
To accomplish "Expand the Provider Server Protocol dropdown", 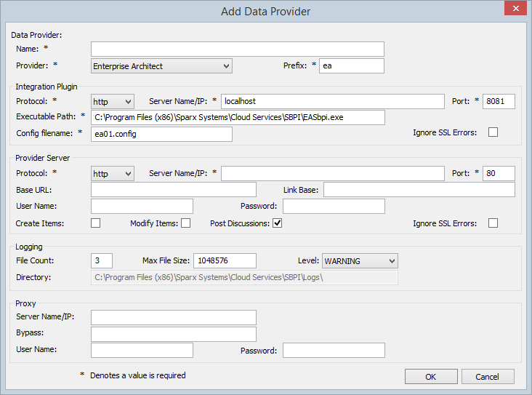I will click(x=113, y=174).
